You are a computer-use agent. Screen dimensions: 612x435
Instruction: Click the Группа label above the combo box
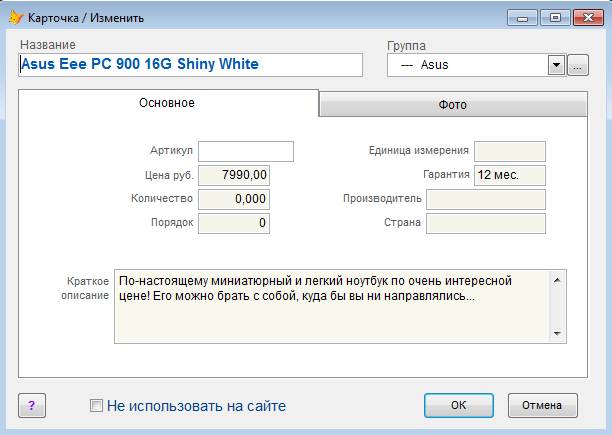[406, 46]
